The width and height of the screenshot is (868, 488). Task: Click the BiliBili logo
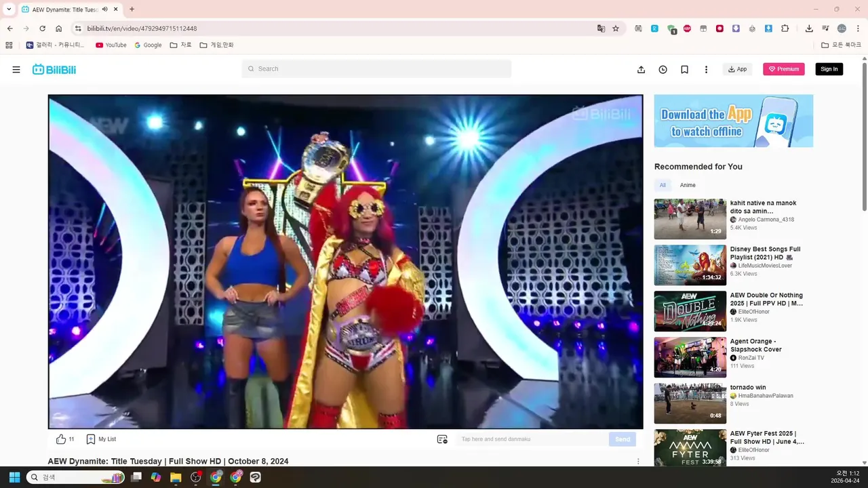[x=54, y=69]
